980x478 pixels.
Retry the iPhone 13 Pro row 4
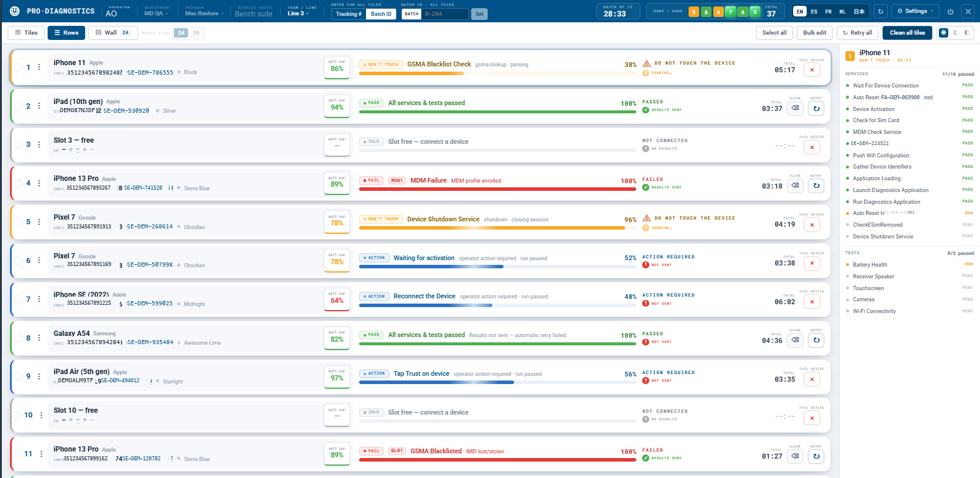[x=816, y=186]
